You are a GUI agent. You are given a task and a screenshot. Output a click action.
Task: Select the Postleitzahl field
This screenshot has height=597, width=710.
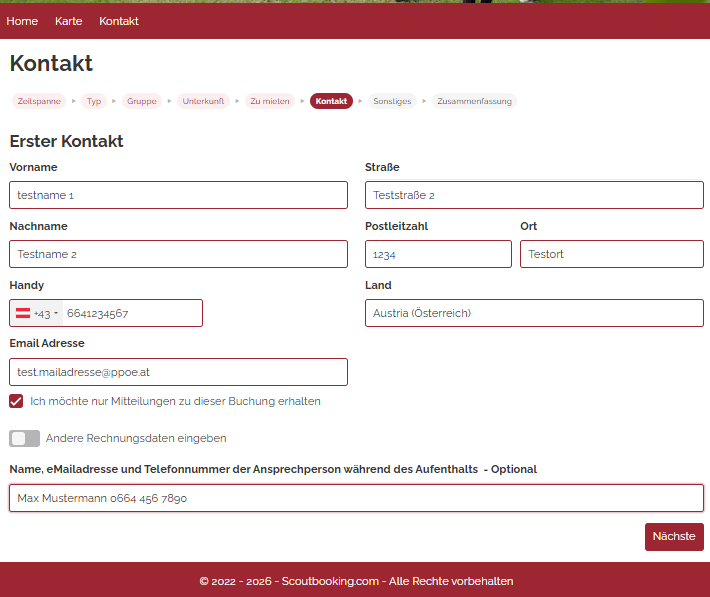(438, 254)
